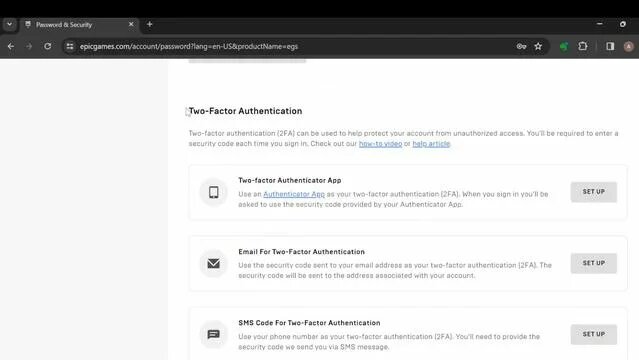Set up Two-factor Authenticator App
Screen dimensions: 639x360
[x=594, y=192]
